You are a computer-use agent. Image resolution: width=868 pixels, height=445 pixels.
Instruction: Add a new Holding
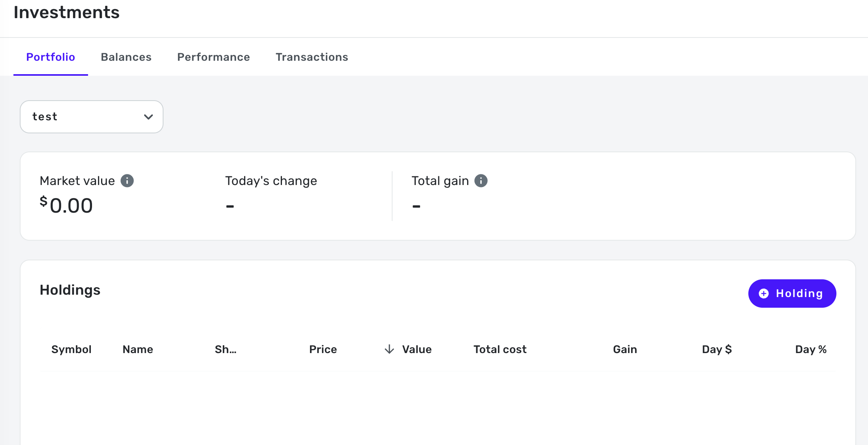pos(792,294)
